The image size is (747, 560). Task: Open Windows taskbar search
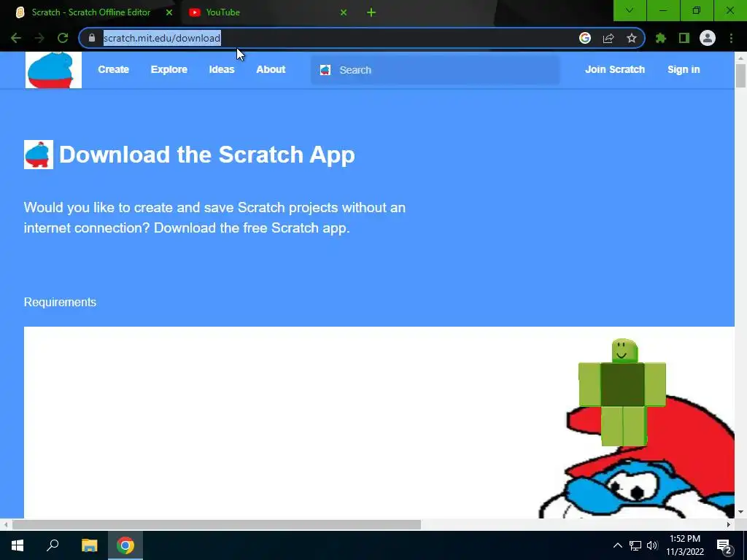(x=53, y=545)
